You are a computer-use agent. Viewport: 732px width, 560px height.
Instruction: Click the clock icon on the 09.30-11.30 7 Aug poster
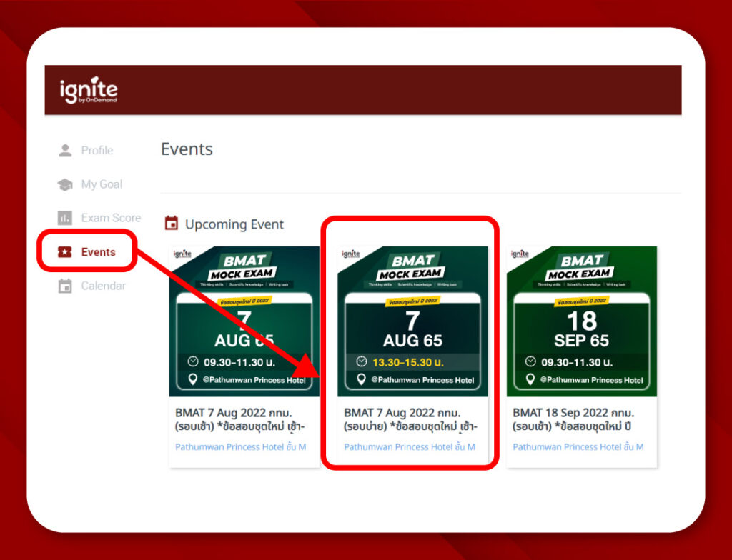click(x=193, y=361)
